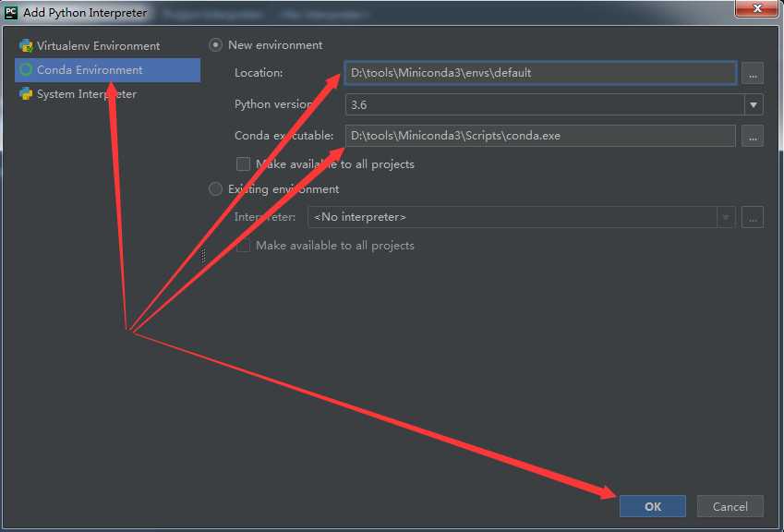
Task: Open the Python version dropdown
Action: point(554,105)
